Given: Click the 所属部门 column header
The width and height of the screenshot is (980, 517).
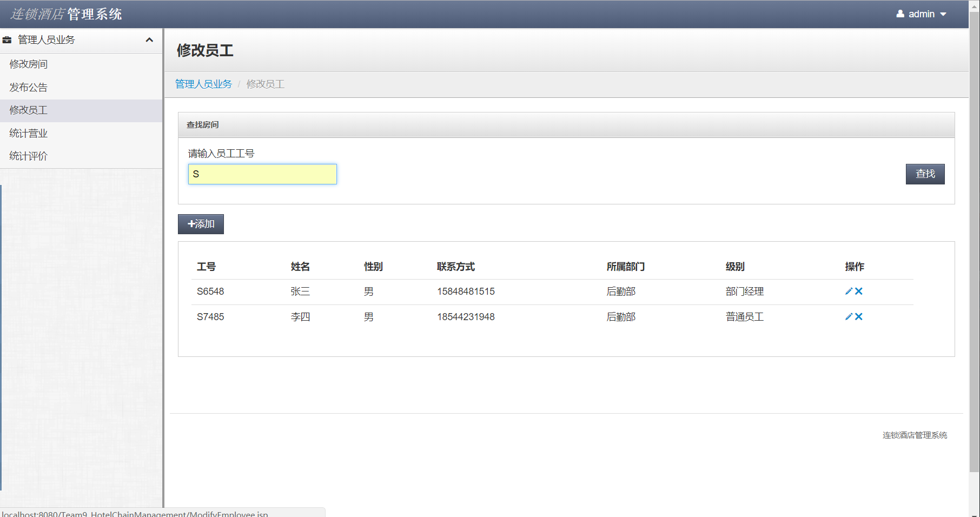Looking at the screenshot, I should [626, 267].
